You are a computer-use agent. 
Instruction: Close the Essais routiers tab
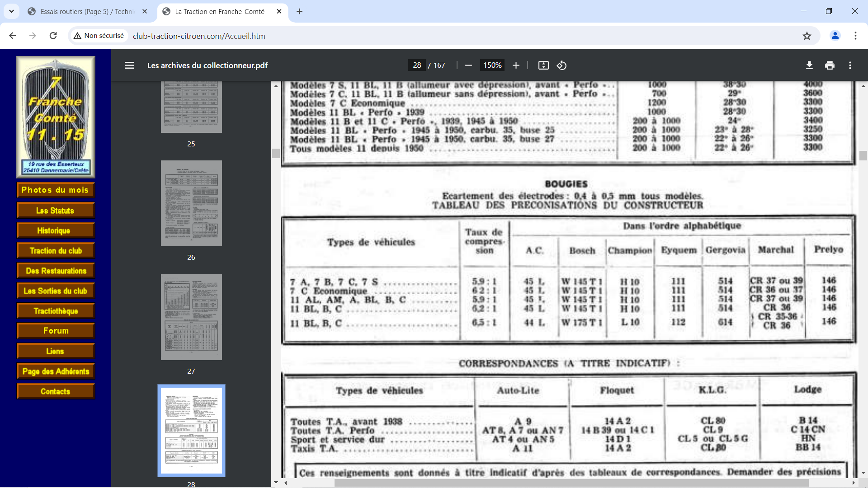click(x=145, y=11)
